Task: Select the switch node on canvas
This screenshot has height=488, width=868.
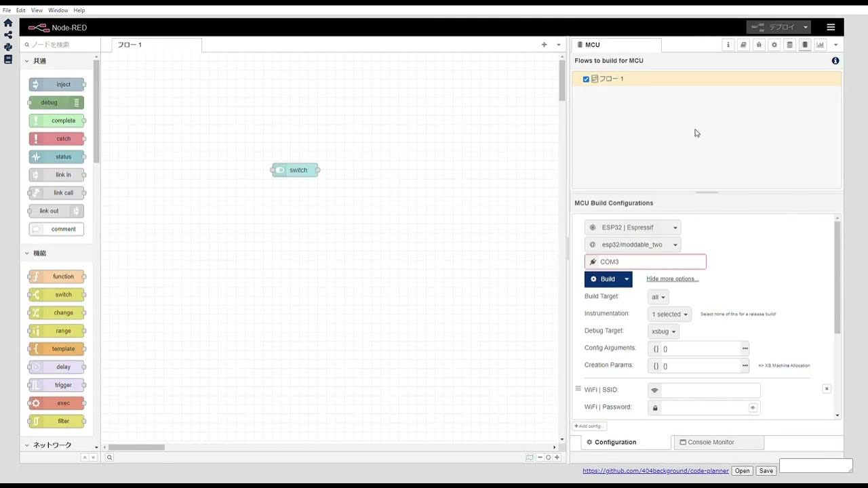Action: click(296, 170)
